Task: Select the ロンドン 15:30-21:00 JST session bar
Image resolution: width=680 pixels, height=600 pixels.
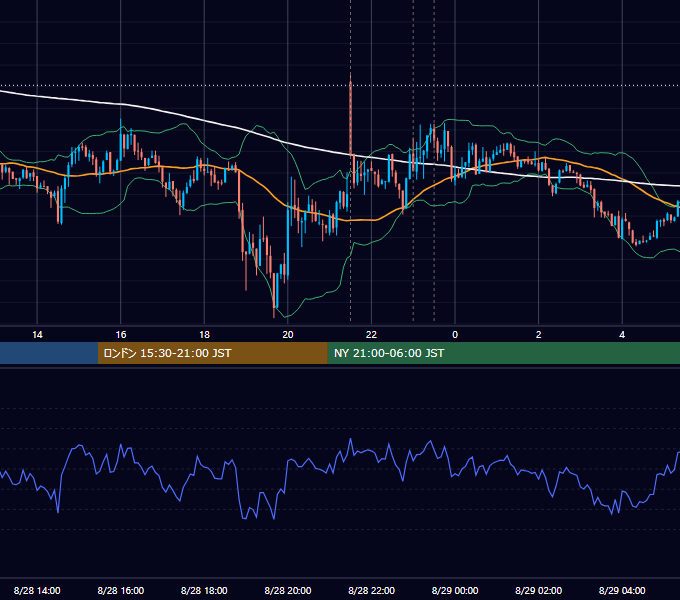Action: tap(212, 353)
